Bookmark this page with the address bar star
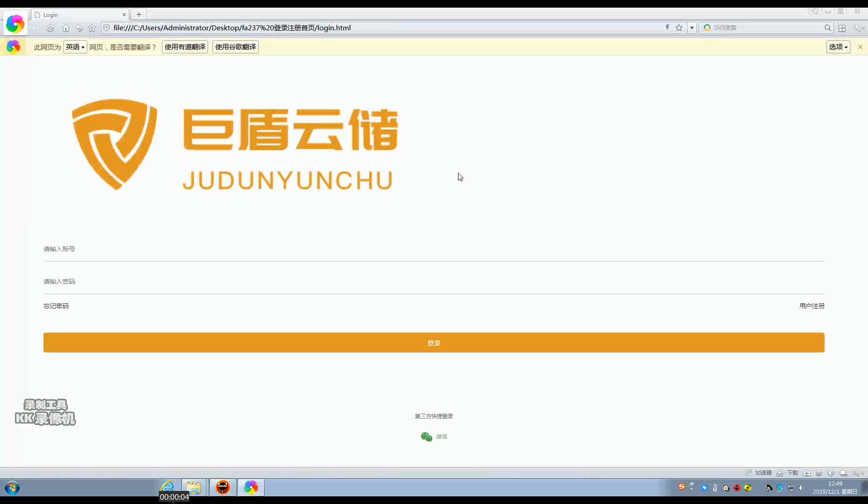Image resolution: width=868 pixels, height=504 pixels. click(679, 27)
